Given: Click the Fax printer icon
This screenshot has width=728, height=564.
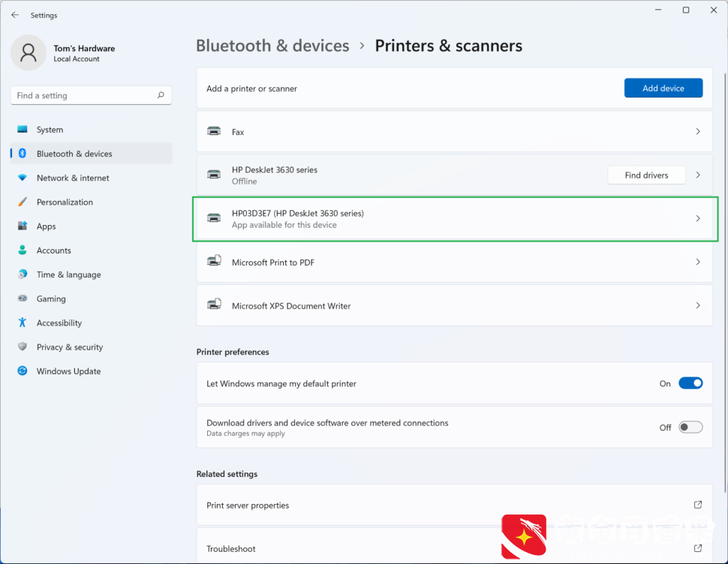Looking at the screenshot, I should [214, 131].
